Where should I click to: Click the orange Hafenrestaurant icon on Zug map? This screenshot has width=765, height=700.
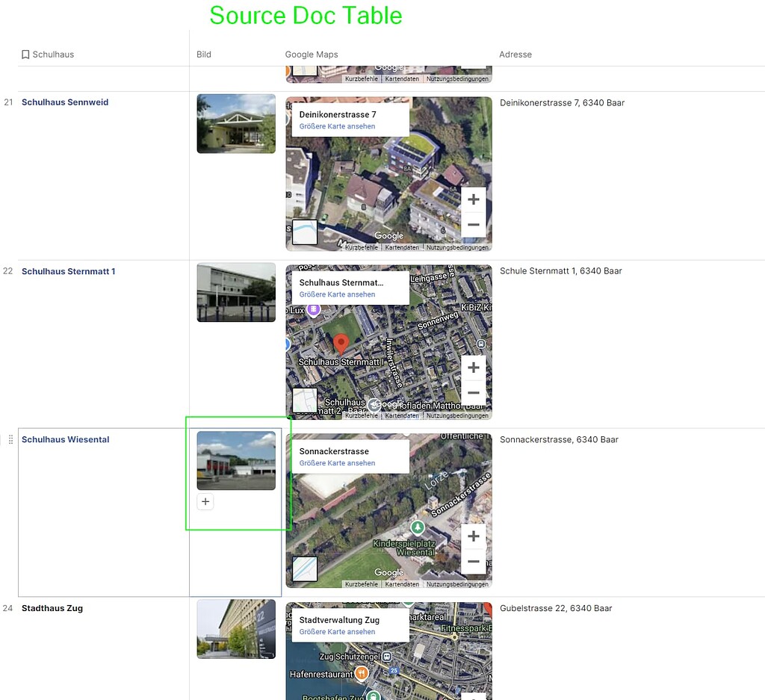[x=360, y=673]
